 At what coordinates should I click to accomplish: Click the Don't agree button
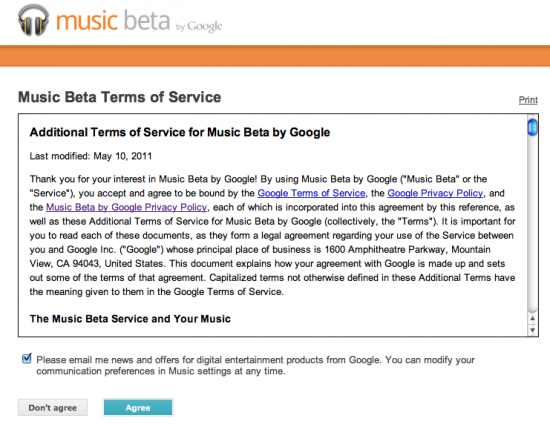tap(53, 408)
